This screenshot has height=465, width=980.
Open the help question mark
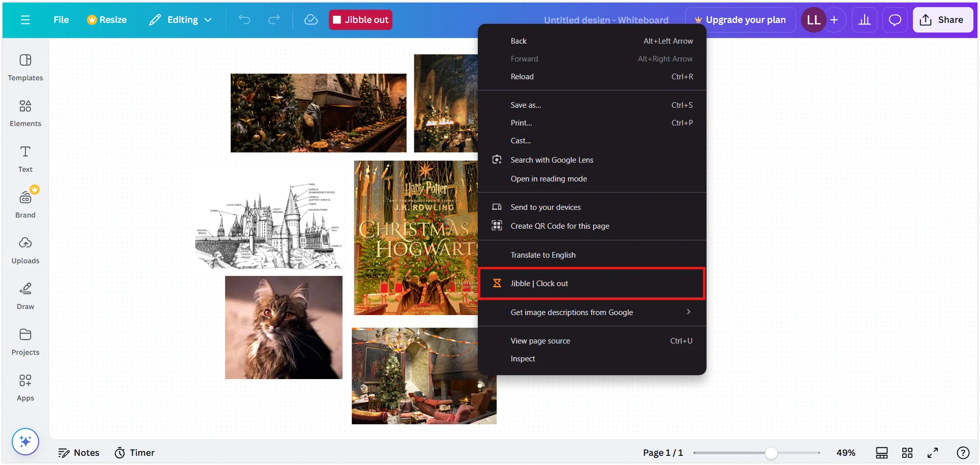(x=963, y=453)
